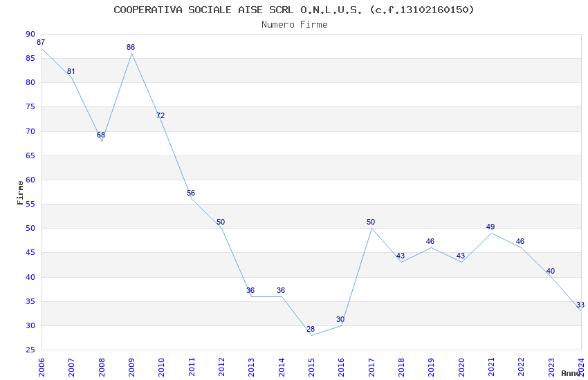Click the subtitle Numero Firme

(x=295, y=25)
